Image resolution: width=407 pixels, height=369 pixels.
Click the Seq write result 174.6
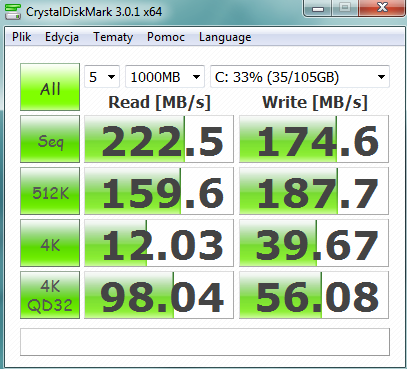pyautogui.click(x=314, y=139)
